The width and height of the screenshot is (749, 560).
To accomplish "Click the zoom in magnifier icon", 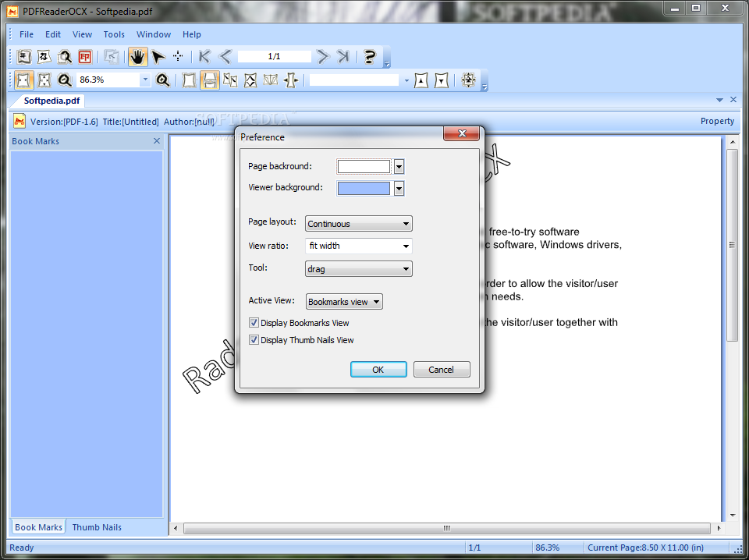I will click(163, 80).
